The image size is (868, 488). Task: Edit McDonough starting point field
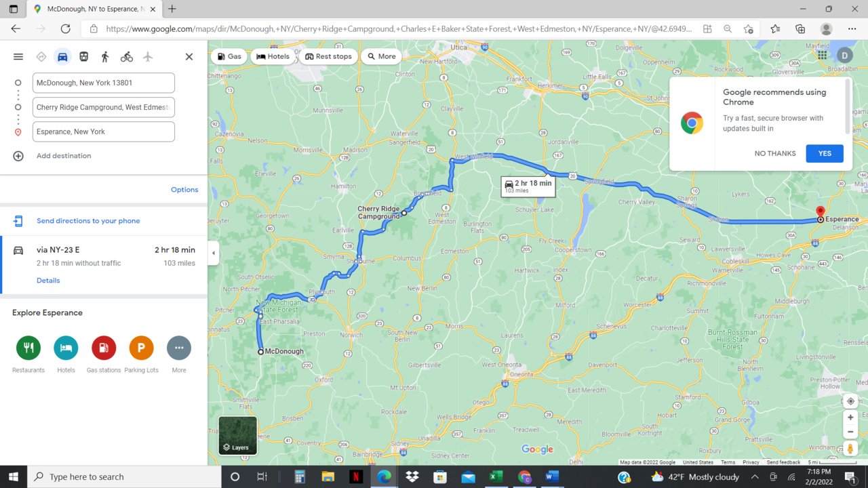pyautogui.click(x=104, y=83)
